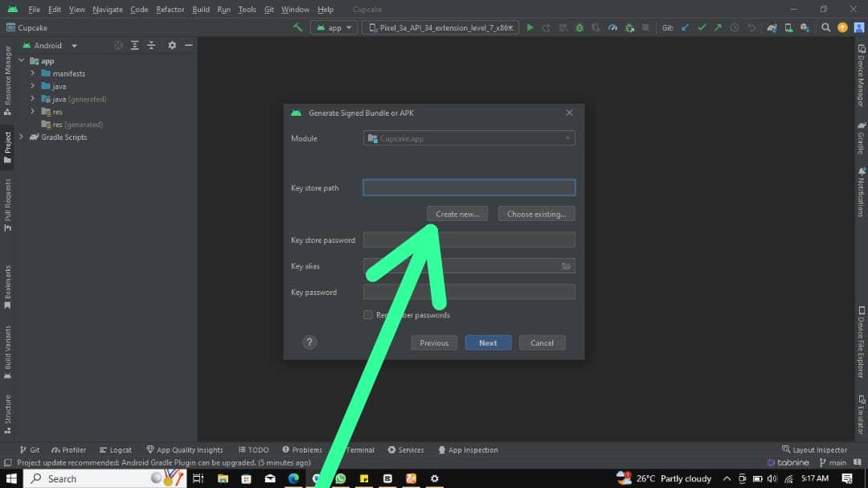Collapse the app folder in project tree
Image resolution: width=868 pixels, height=488 pixels.
click(22, 60)
